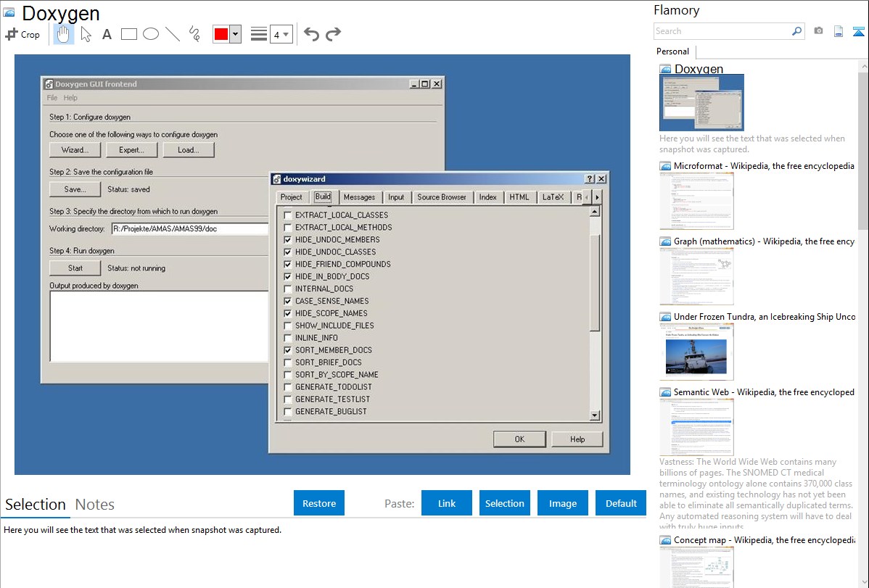
Task: Open the color picker dropdown arrow
Action: click(236, 34)
